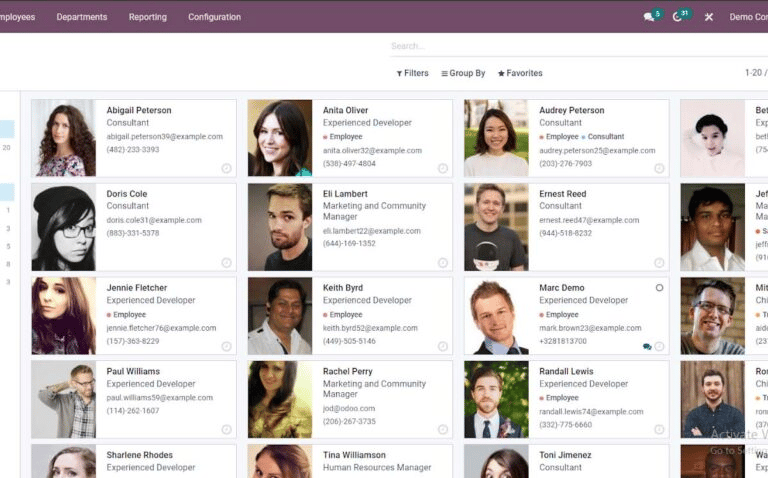Open the Reporting menu
Image resolution: width=768 pixels, height=478 pixels.
click(147, 17)
